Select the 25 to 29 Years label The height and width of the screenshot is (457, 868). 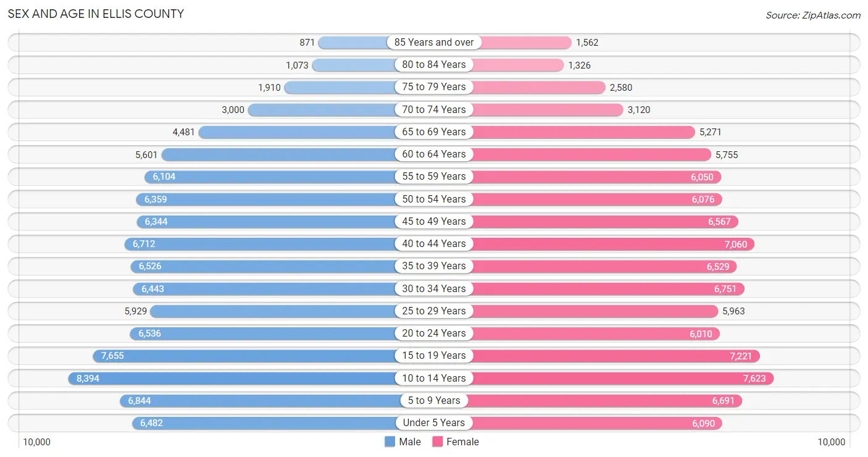point(434,311)
